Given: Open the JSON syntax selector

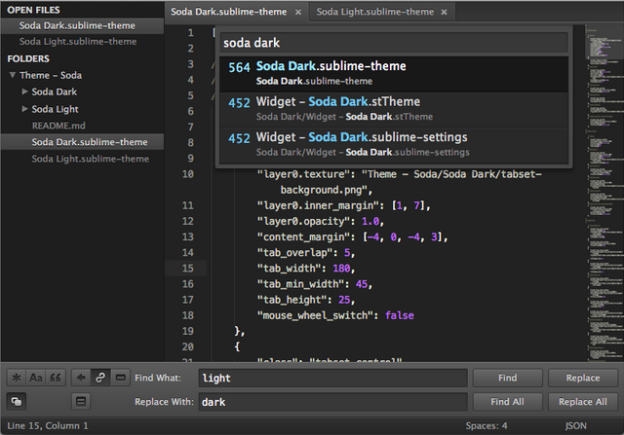Looking at the screenshot, I should point(575,425).
